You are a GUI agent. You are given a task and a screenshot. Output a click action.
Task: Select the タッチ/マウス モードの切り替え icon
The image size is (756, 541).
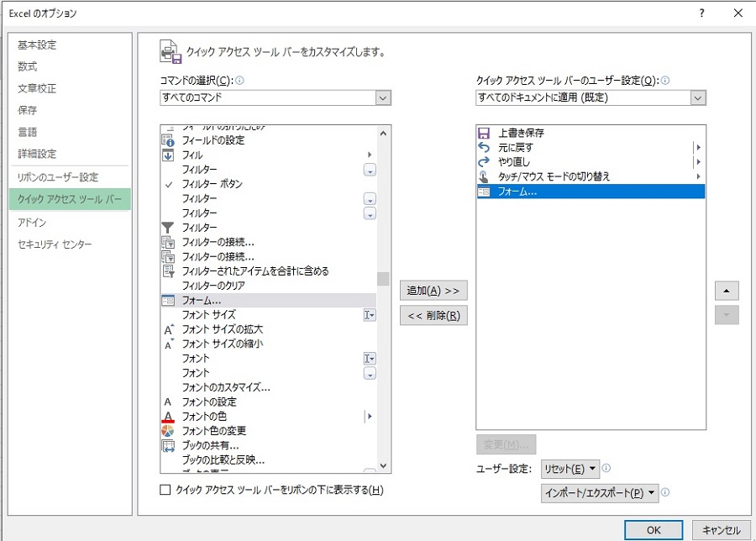coord(484,176)
